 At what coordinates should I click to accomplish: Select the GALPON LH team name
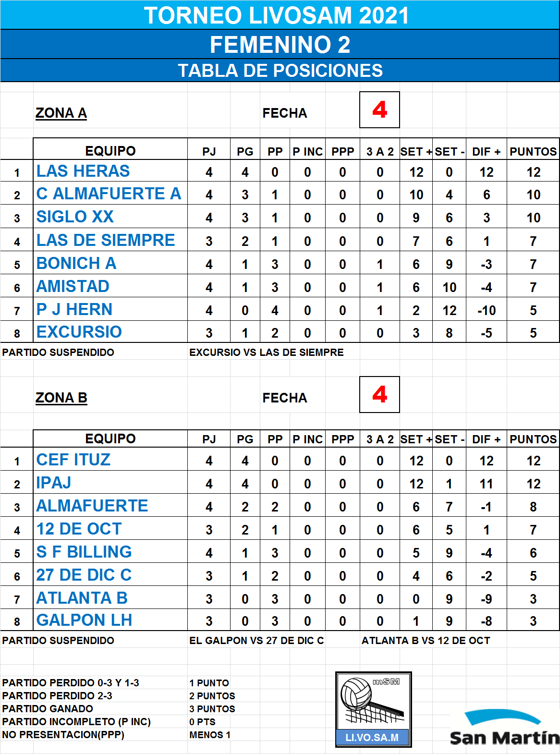(84, 620)
